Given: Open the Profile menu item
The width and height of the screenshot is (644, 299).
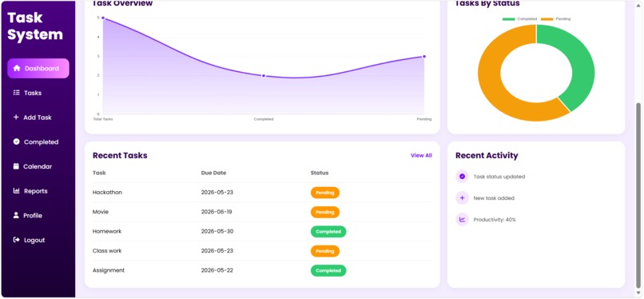Looking at the screenshot, I should [38, 215].
